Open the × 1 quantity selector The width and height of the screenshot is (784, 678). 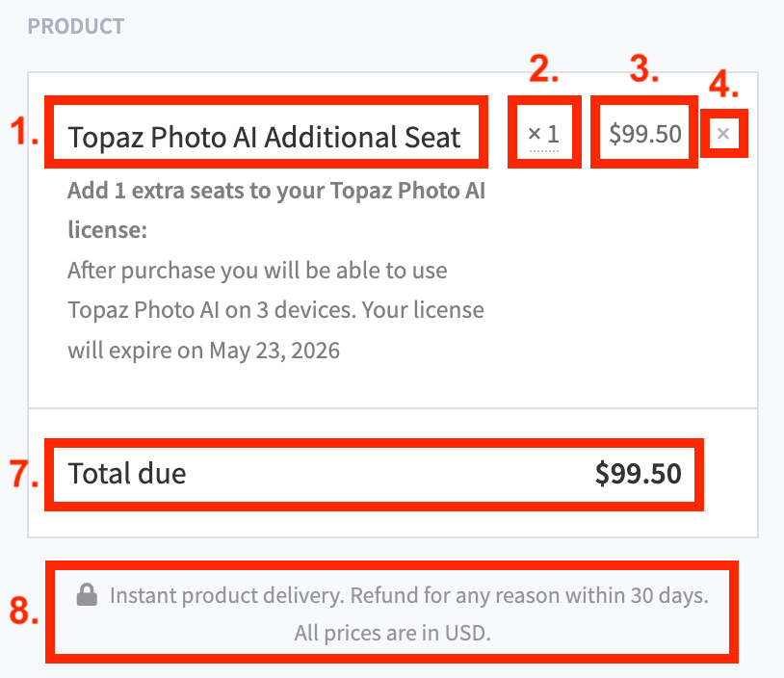pos(544,135)
